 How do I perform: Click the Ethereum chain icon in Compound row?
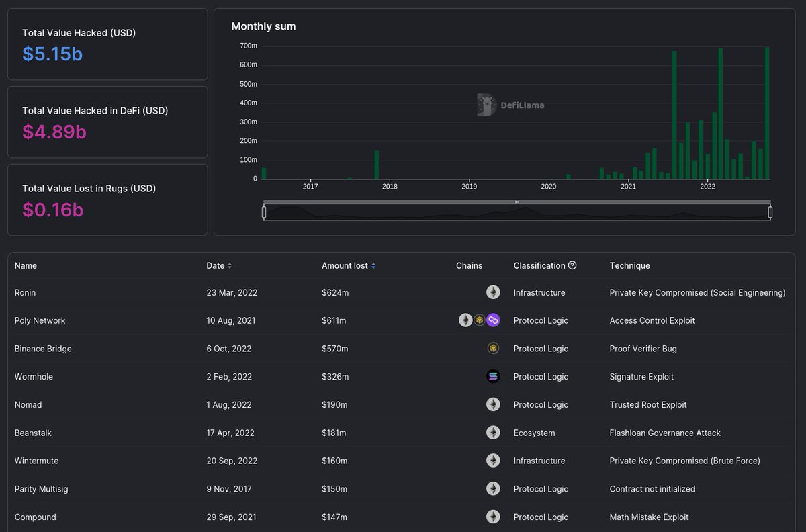[x=493, y=517]
